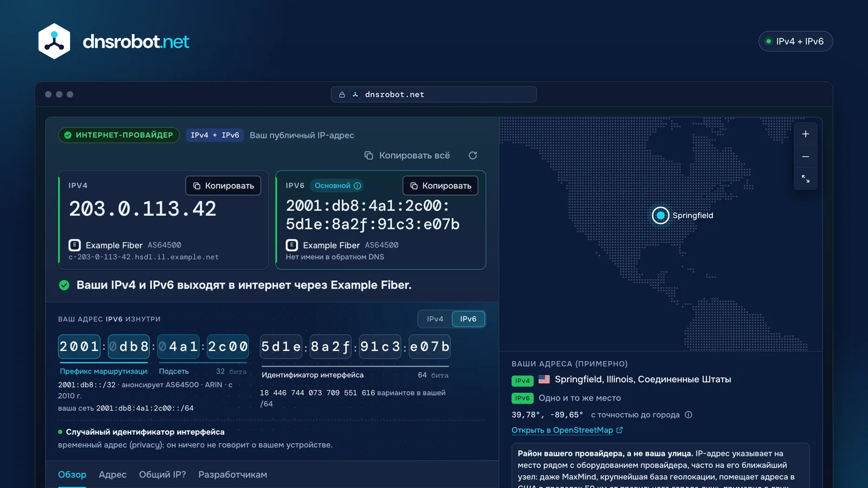868x488 pixels.
Task: Click the 04a1 hextet block
Action: 178,346
